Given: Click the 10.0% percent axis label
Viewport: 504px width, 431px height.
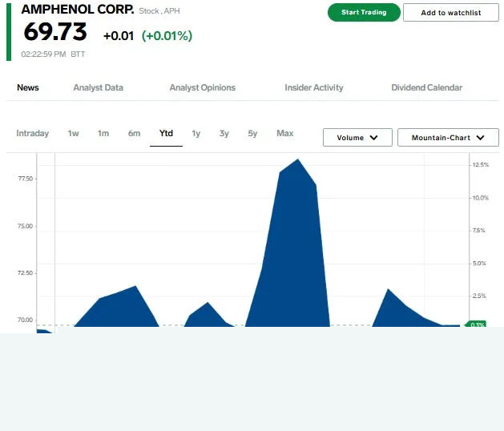Looking at the screenshot, I should click(x=481, y=198).
